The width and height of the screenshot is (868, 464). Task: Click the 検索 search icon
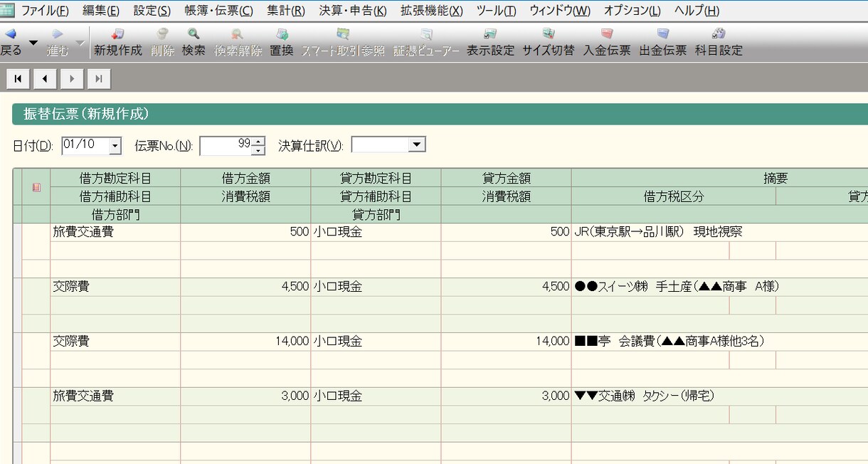(194, 33)
